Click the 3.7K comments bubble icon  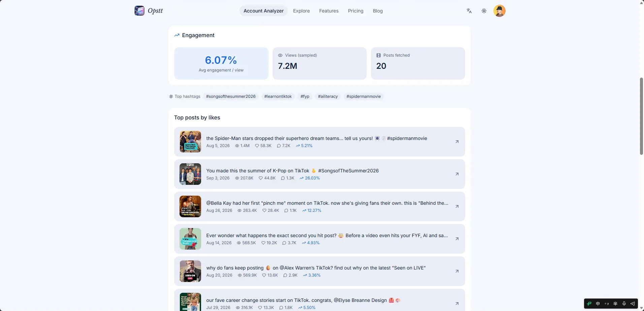[x=284, y=243]
